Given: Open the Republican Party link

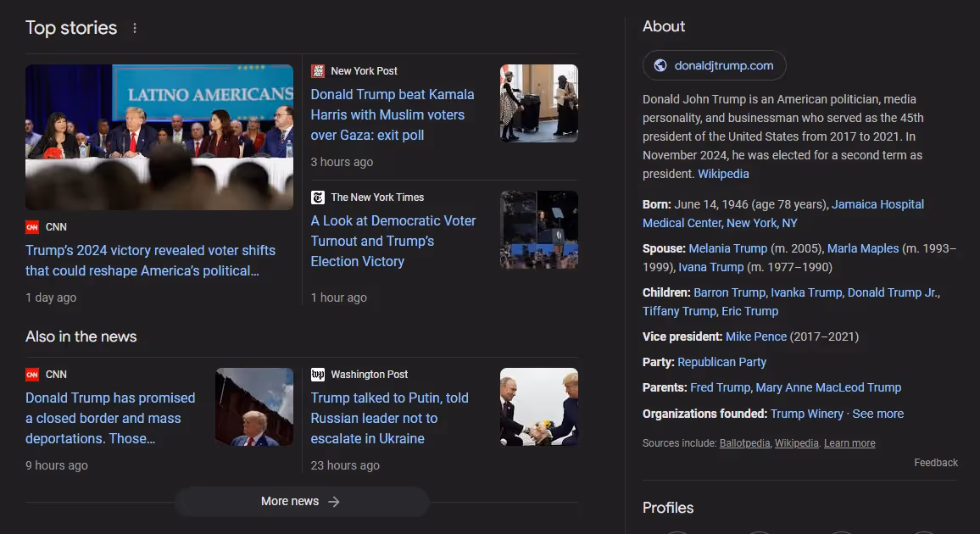Looking at the screenshot, I should pyautogui.click(x=722, y=362).
